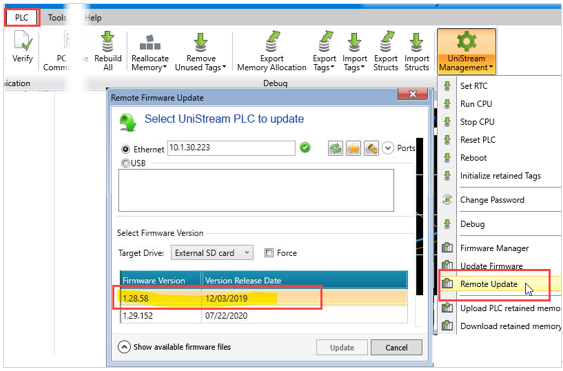Select firmware version 1.28.58 row
Image resolution: width=563 pixels, height=371 pixels.
click(264, 298)
